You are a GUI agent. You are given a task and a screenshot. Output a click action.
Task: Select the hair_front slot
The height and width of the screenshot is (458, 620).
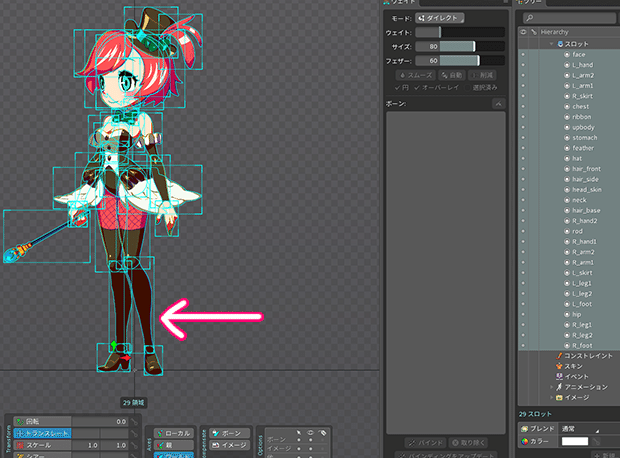pos(586,169)
